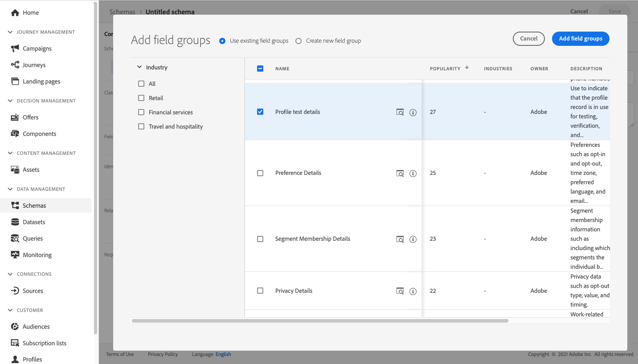
Task: Open the Datasets icon in sidebar
Action: [x=15, y=222]
